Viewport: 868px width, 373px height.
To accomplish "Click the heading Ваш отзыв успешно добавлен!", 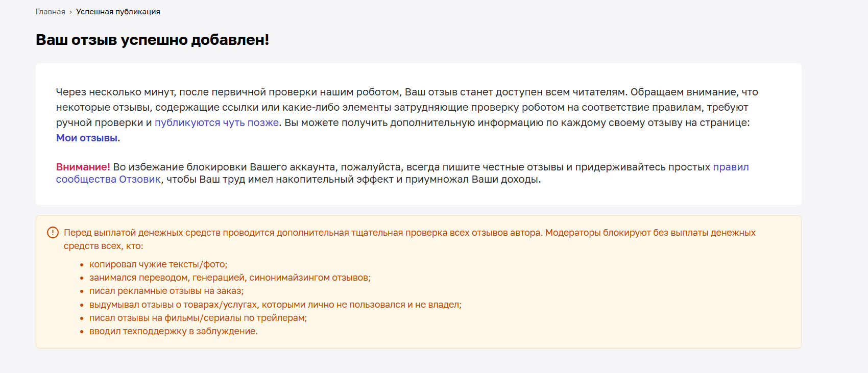I will pos(152,40).
